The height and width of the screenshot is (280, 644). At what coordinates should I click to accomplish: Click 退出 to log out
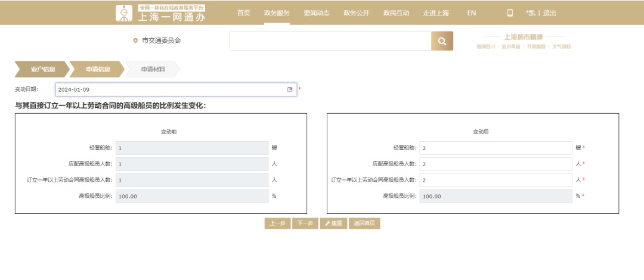pyautogui.click(x=549, y=13)
